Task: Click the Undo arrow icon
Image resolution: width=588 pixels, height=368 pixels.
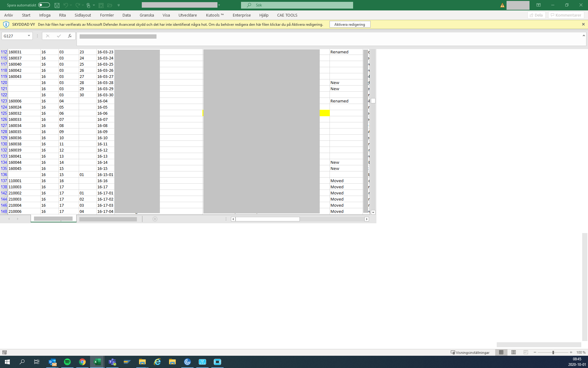Action: tap(66, 5)
